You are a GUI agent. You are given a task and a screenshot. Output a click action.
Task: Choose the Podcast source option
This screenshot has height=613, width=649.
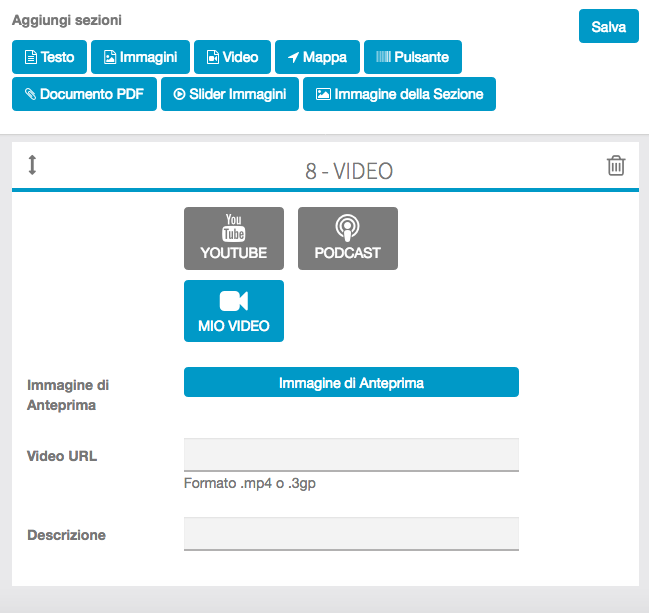[348, 238]
